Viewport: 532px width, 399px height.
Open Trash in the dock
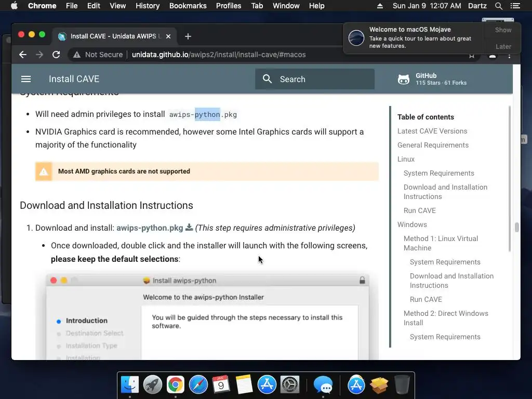(402, 384)
